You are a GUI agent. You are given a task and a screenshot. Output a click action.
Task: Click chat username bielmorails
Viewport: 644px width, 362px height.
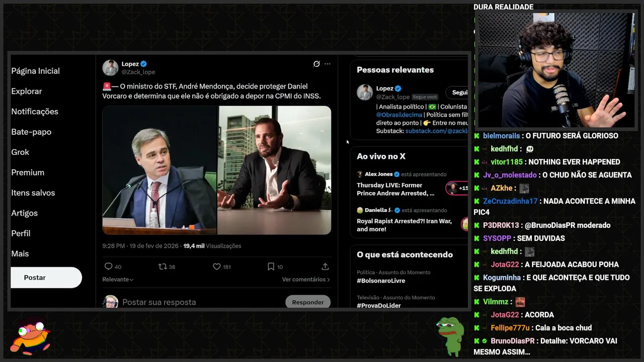click(x=502, y=136)
